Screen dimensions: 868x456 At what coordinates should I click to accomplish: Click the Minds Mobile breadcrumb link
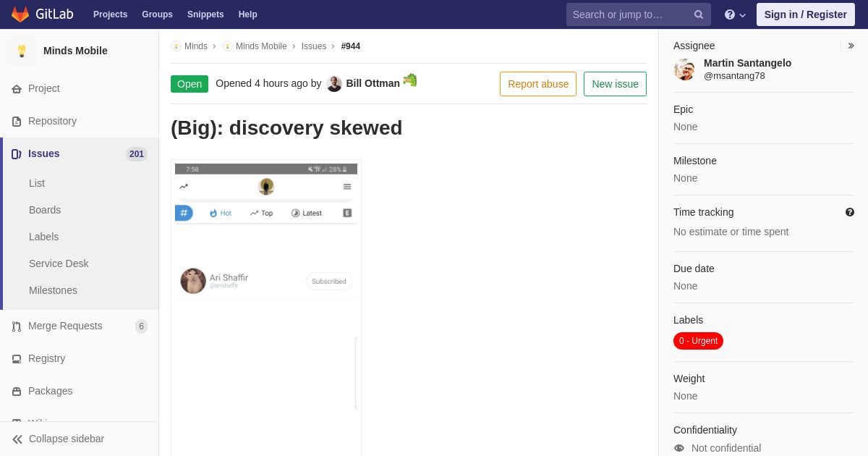pos(261,46)
